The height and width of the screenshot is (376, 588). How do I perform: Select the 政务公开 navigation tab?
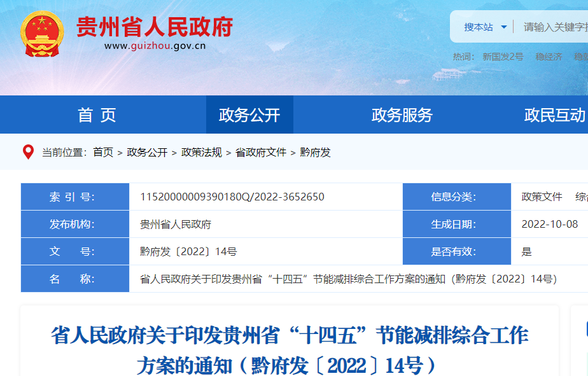tap(249, 115)
